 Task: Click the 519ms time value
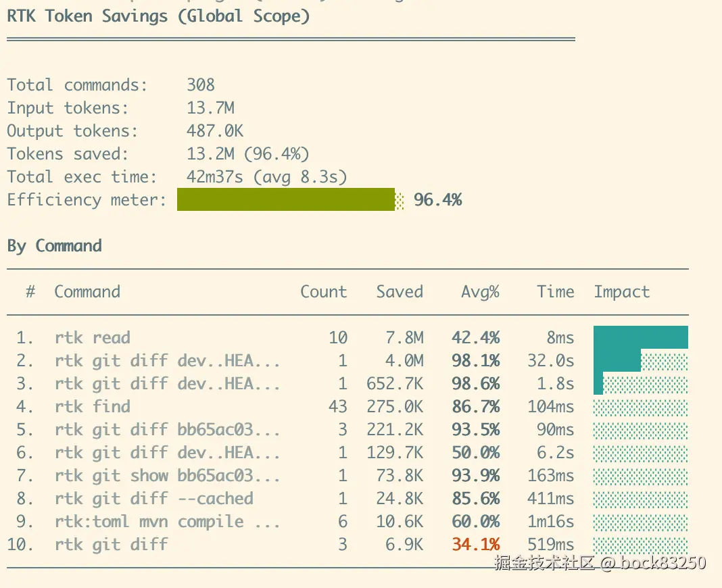point(551,544)
